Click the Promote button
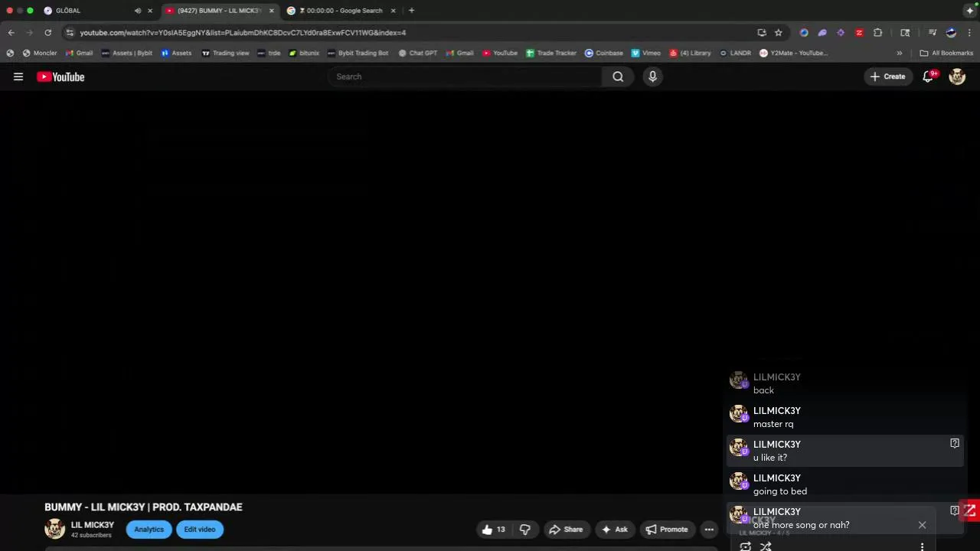Viewport: 980px width, 551px height. point(667,530)
